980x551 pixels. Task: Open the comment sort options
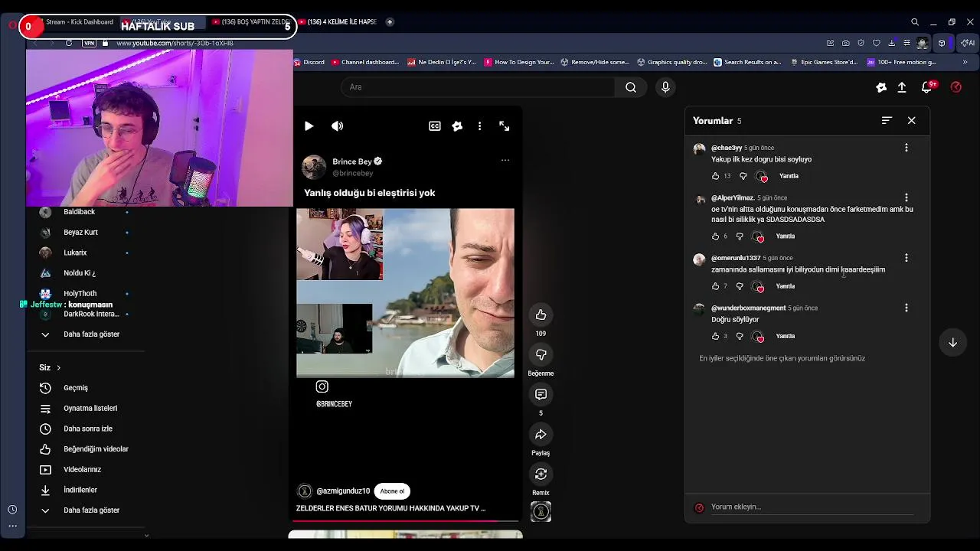click(887, 120)
